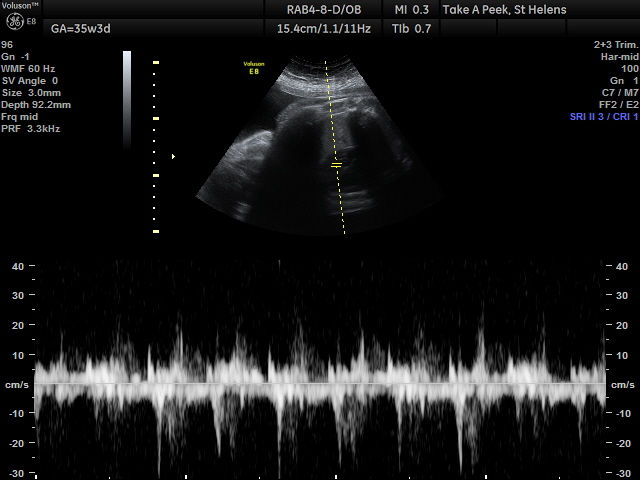640x480 pixels.
Task: Click the SV Angle 0 parameter
Action: (30, 81)
